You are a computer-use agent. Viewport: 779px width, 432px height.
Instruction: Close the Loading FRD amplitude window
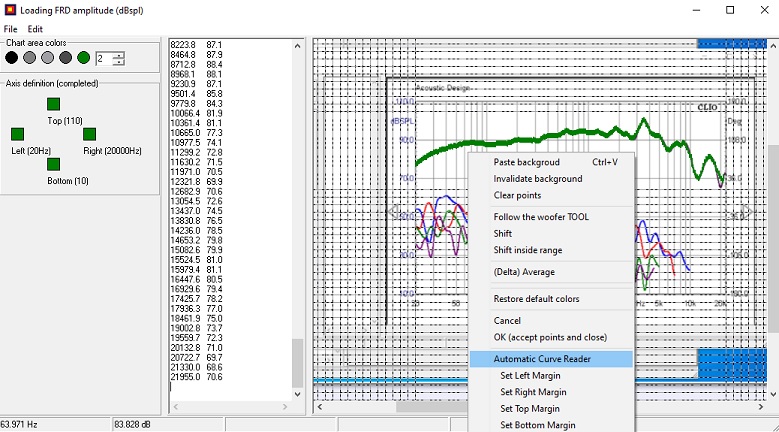point(765,10)
